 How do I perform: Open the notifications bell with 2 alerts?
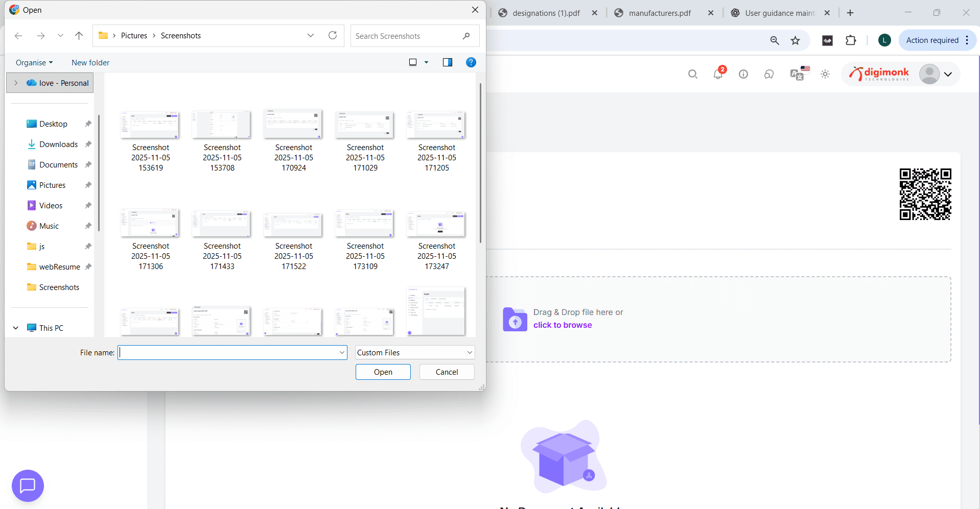pyautogui.click(x=717, y=74)
